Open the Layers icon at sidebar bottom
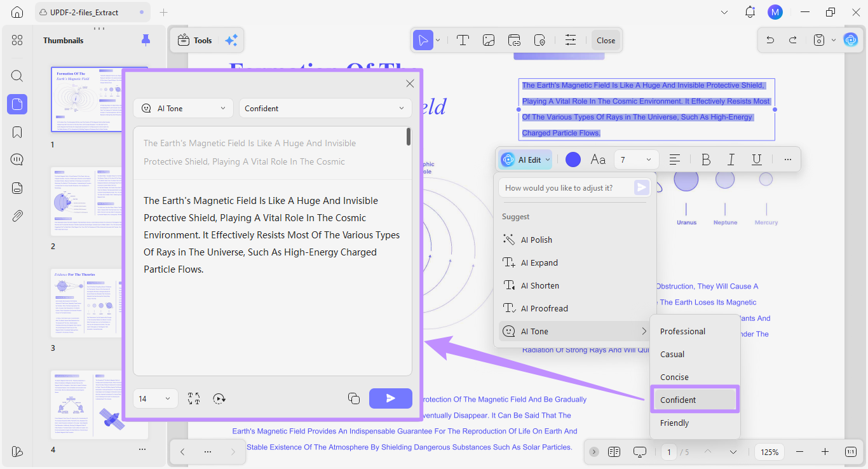Viewport: 868px width, 469px height. click(17, 451)
